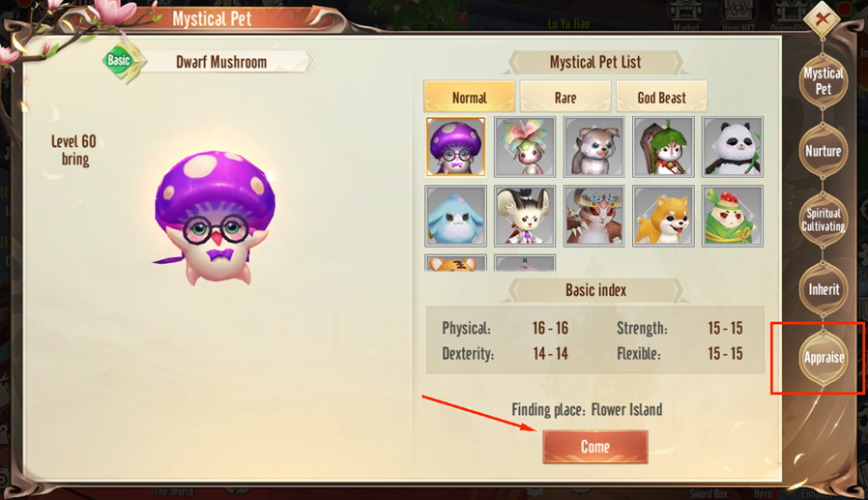The width and height of the screenshot is (868, 500).
Task: Switch to the Rare pet tab
Action: point(565,97)
